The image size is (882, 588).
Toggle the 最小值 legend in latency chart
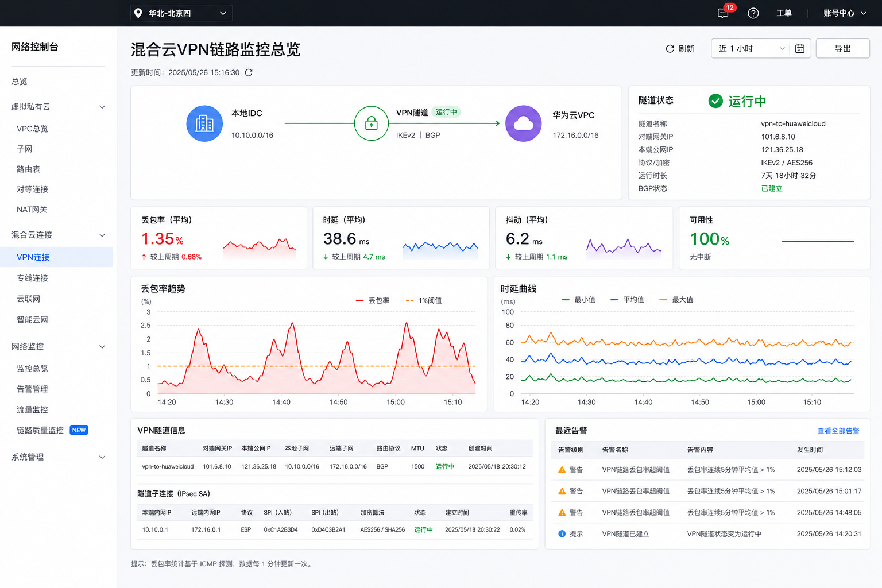coord(578,300)
